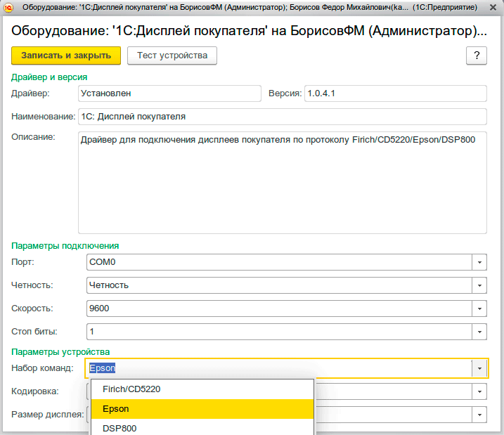Click the Порт field showing COM0
Viewport: 504px width, 435px height.
pyautogui.click(x=278, y=262)
